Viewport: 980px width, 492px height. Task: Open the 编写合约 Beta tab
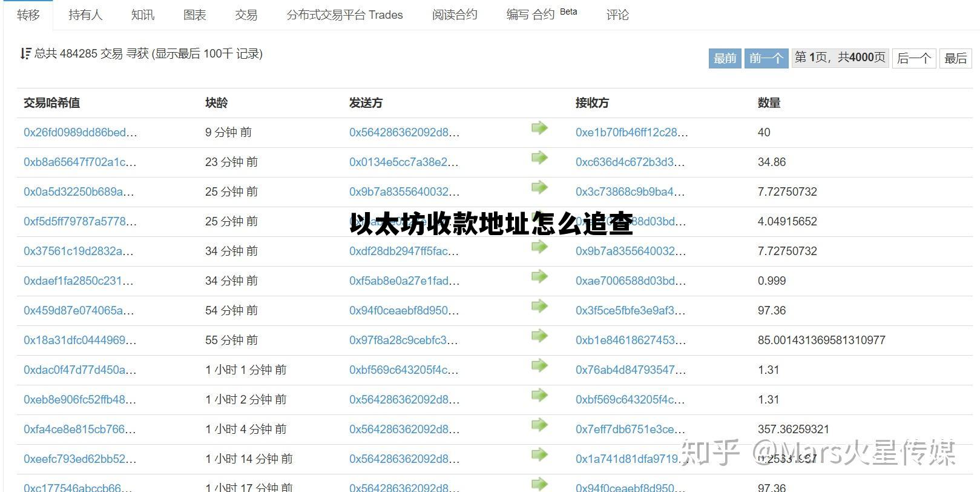coord(541,15)
